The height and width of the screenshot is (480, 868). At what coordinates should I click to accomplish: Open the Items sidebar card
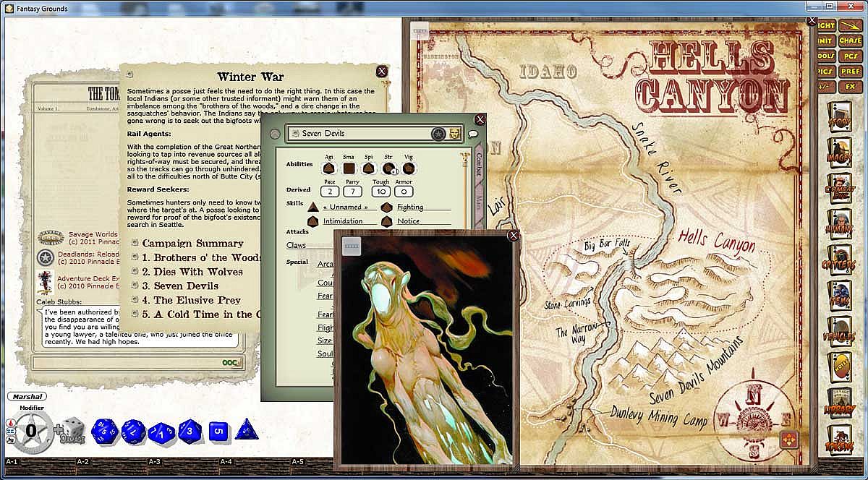point(839,296)
